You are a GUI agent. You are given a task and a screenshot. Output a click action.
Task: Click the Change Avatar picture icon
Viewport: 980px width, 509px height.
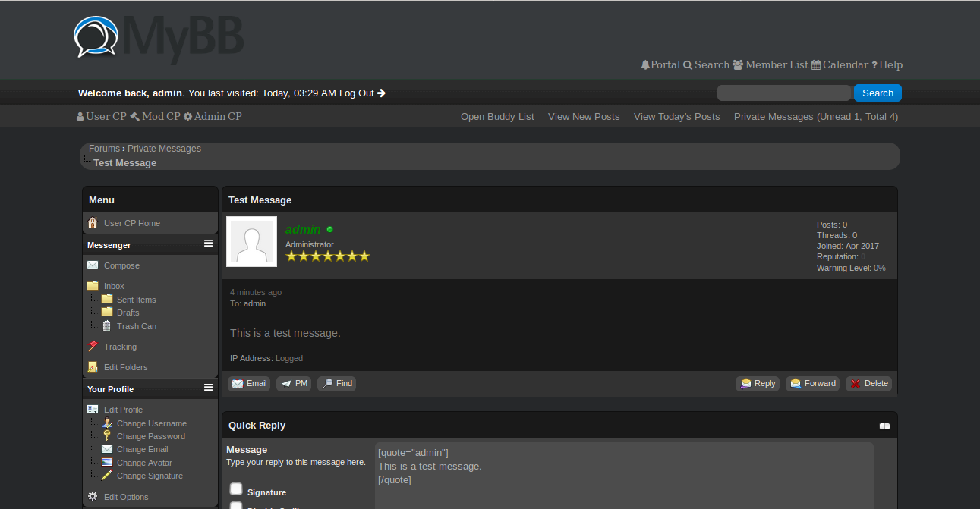tap(107, 462)
